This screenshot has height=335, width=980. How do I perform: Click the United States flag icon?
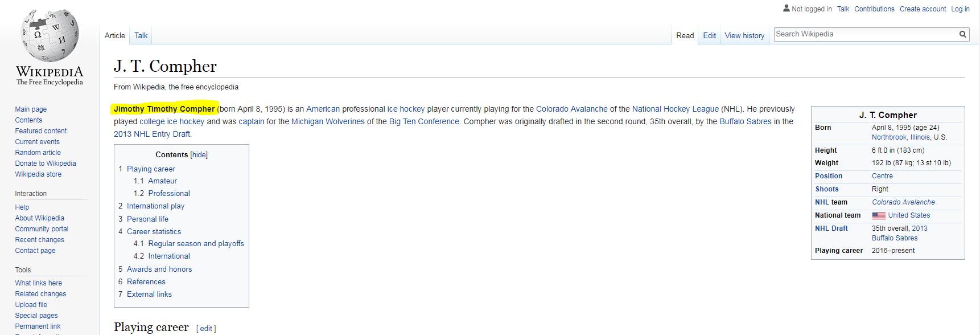[879, 215]
